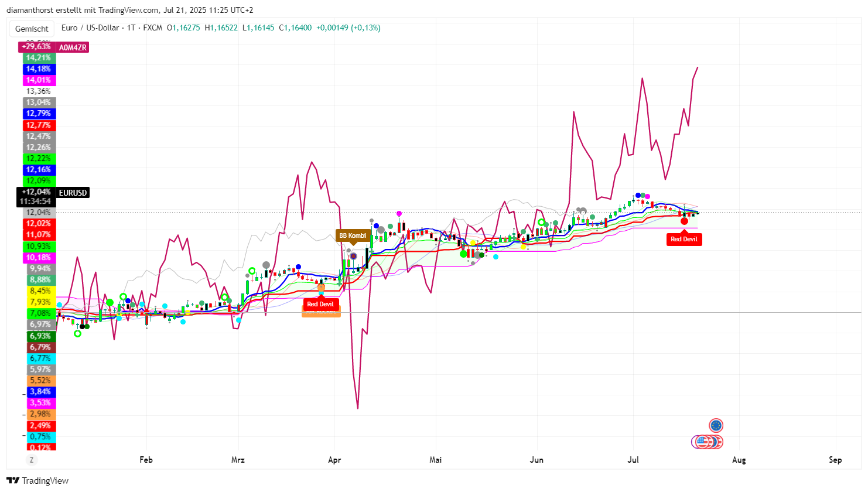Click the Red Devil label in July
Image resolution: width=868 pixels, height=492 pixels.
coord(684,239)
